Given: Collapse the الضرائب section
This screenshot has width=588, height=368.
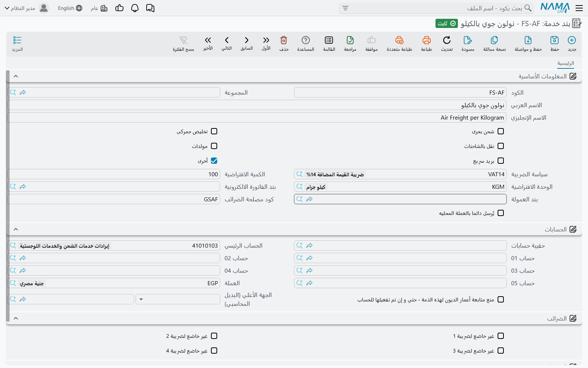Looking at the screenshot, I should [x=16, y=318].
